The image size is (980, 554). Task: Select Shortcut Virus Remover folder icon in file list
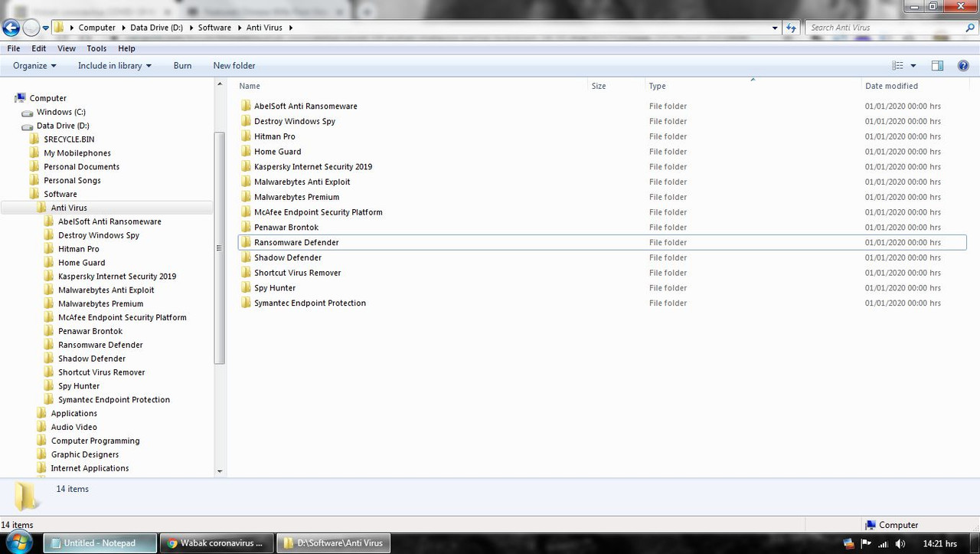246,273
